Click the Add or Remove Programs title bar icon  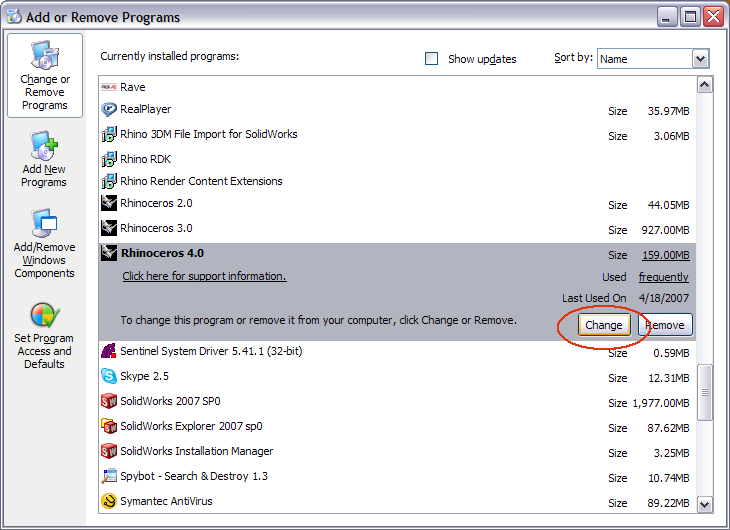[14, 16]
